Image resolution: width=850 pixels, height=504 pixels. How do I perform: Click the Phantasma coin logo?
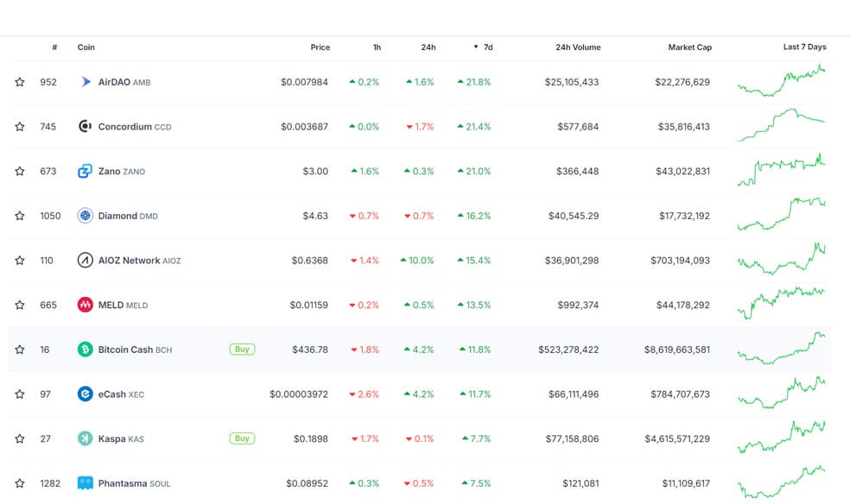click(x=86, y=483)
